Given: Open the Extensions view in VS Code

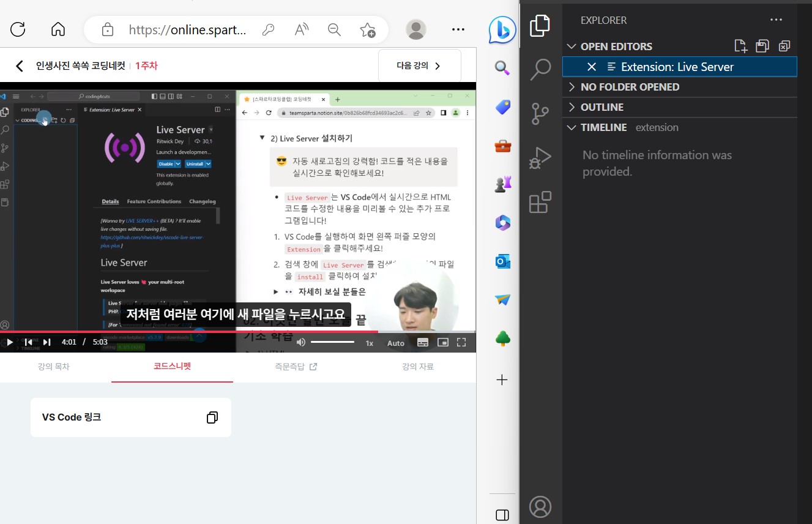Looking at the screenshot, I should click(x=540, y=202).
